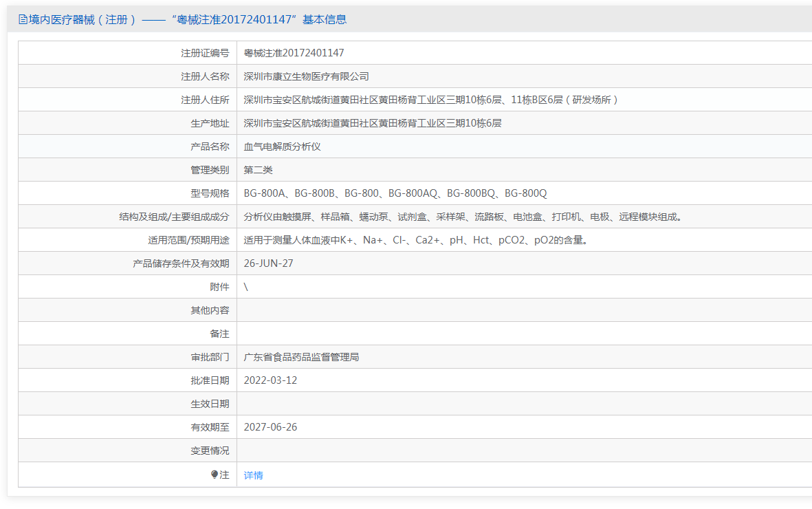Click the lightbulb icon beside 注
Screen dimensions: 812x509
[215, 475]
